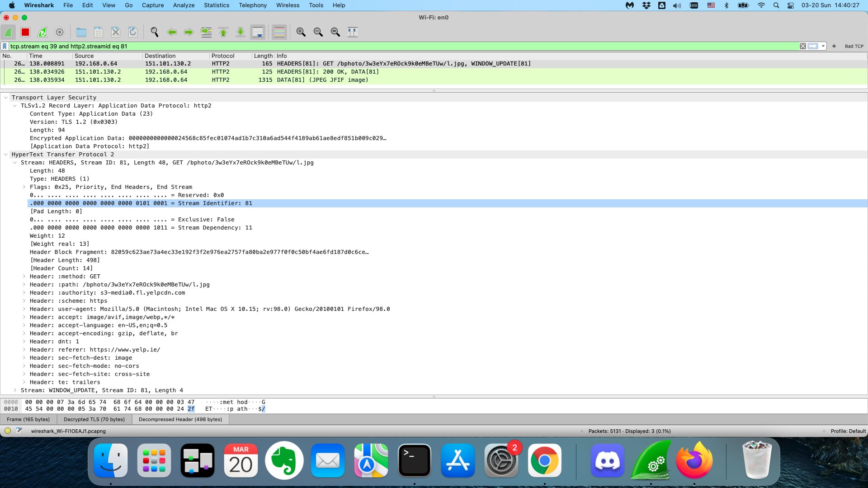This screenshot has width=868, height=488.
Task: Open Spotlight search in menu bar
Action: (x=776, y=5)
